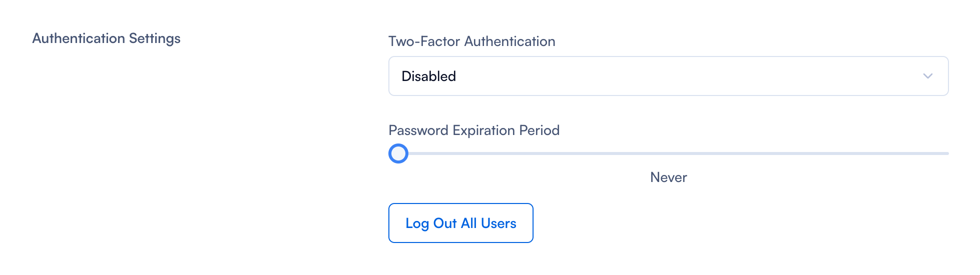This screenshot has height=275, width=980.
Task: Click the 'Log Out All Users' text
Action: coord(460,223)
